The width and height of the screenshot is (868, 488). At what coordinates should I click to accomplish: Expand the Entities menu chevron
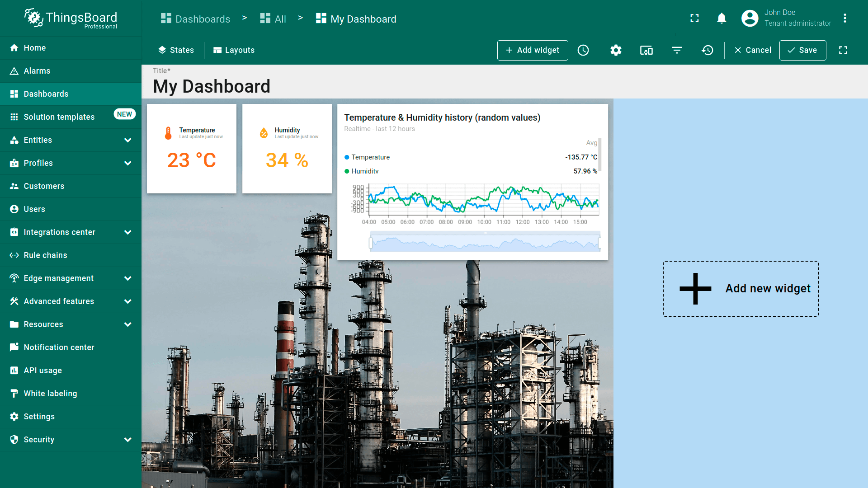[x=128, y=140]
